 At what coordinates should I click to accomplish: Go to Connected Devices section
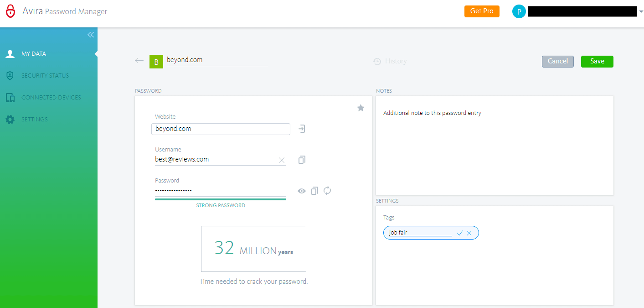[51, 98]
